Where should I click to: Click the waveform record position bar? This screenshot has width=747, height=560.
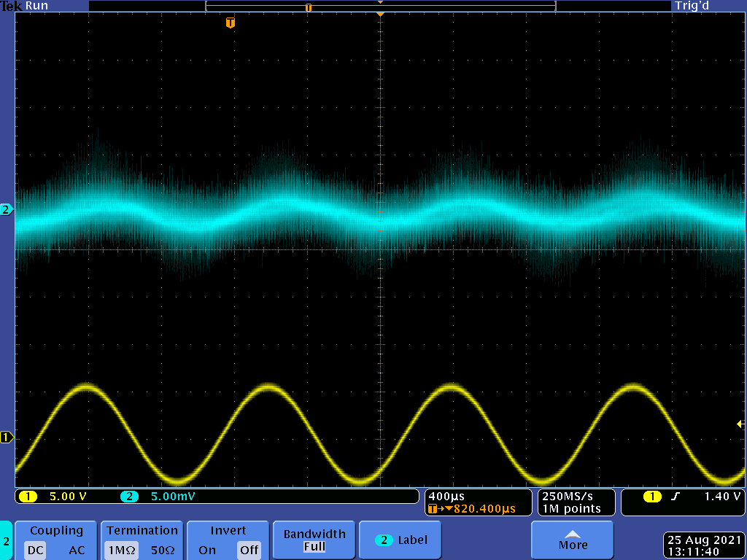(380, 7)
